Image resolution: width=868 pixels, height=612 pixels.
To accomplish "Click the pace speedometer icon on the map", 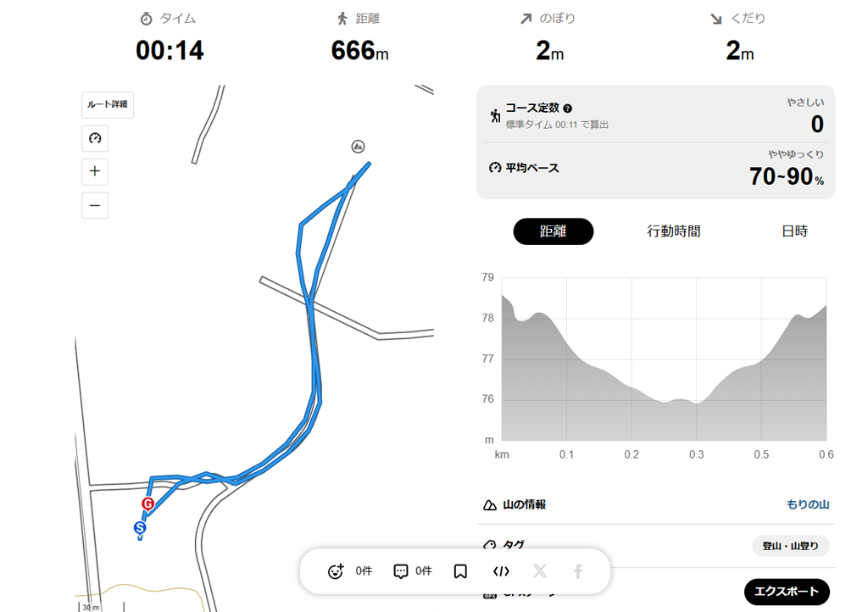I will click(x=95, y=138).
